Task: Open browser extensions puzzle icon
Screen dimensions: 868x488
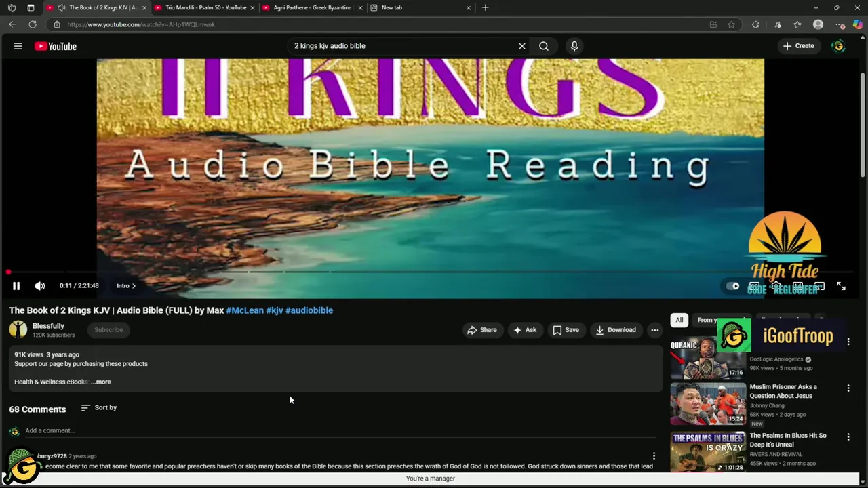Action: coord(755,24)
